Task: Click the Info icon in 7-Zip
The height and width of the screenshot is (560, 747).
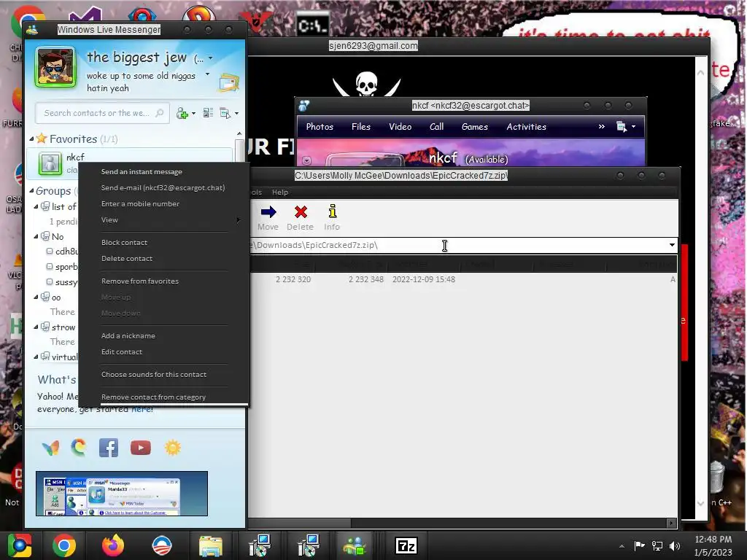Action: click(333, 211)
